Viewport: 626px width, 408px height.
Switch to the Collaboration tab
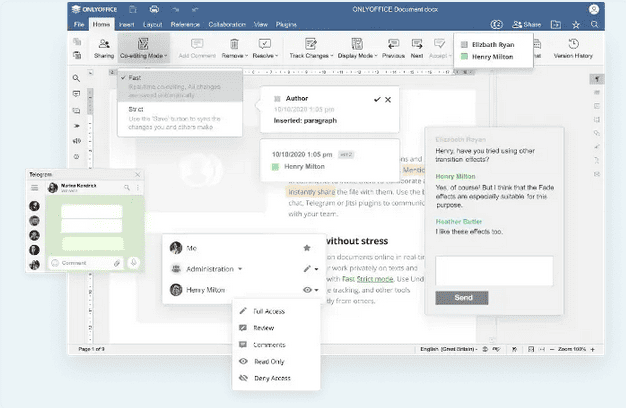tap(227, 24)
